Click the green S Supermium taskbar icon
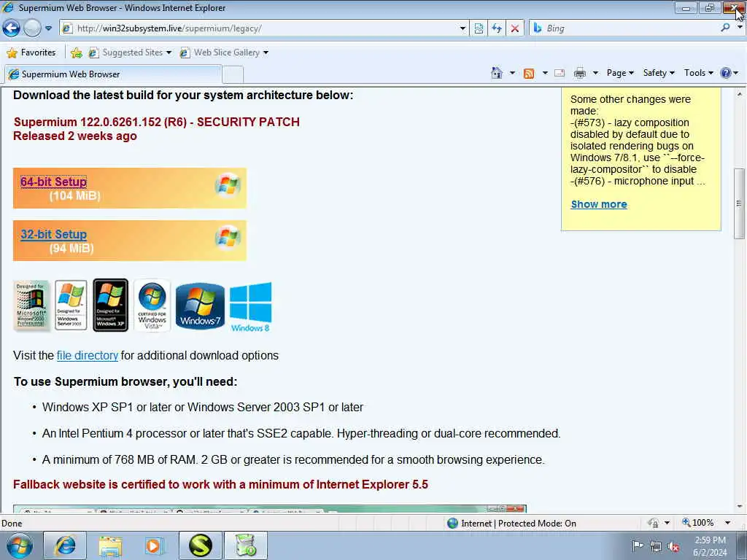 [x=201, y=545]
